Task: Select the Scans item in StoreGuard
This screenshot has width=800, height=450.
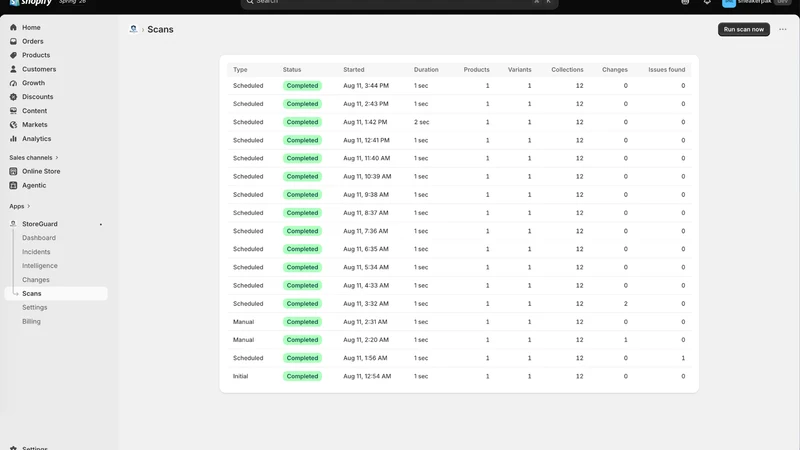Action: coord(56,293)
